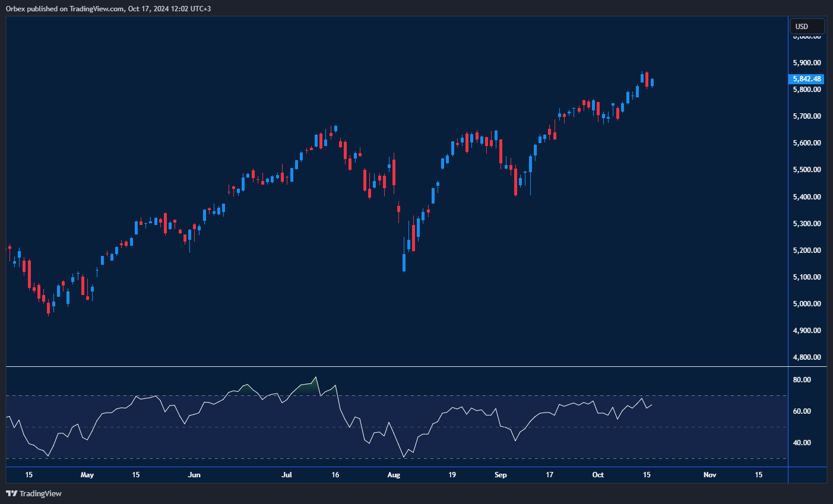Select the 80.00 RSI scale label
The height and width of the screenshot is (504, 833).
[802, 380]
